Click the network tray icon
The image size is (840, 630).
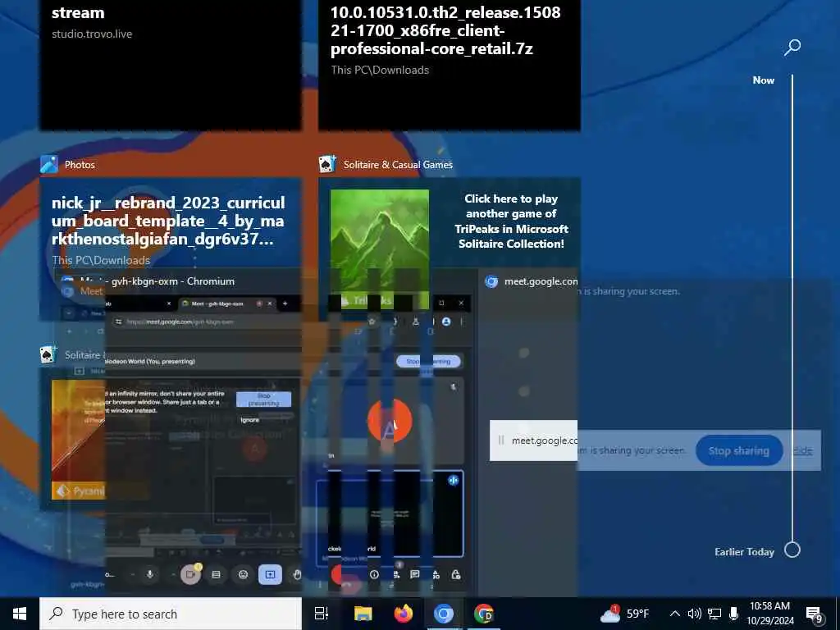click(x=714, y=614)
